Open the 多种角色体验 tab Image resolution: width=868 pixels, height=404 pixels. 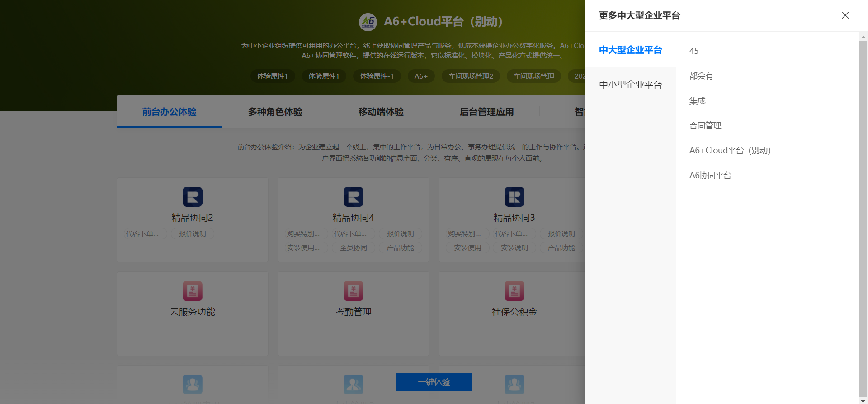(x=275, y=112)
